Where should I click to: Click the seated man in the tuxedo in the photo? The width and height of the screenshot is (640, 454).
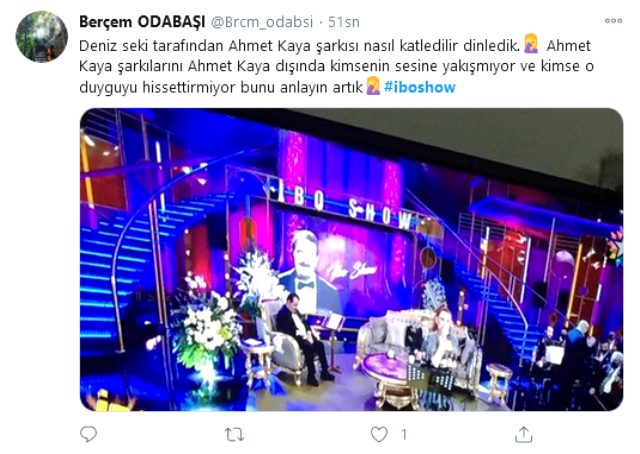304,337
